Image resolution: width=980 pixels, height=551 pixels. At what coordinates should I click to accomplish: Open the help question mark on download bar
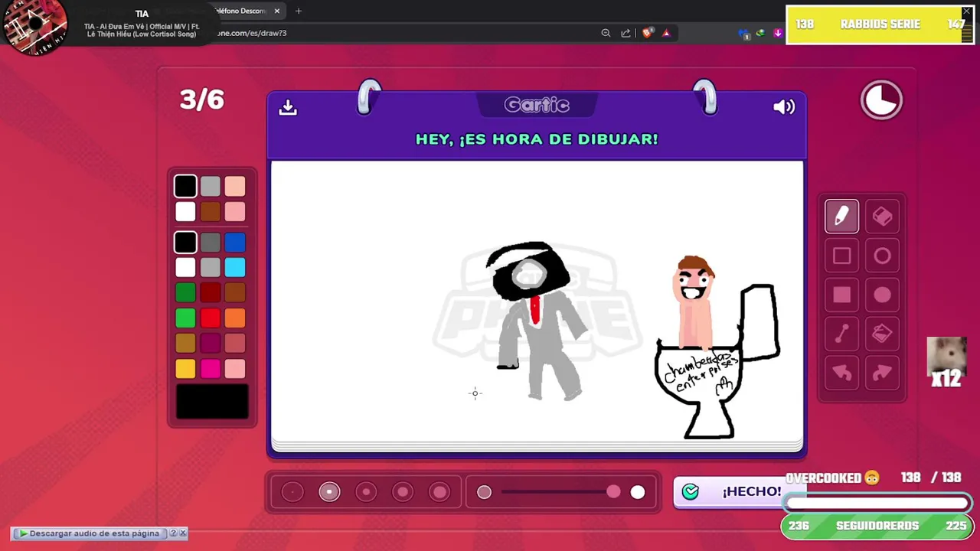(x=173, y=533)
